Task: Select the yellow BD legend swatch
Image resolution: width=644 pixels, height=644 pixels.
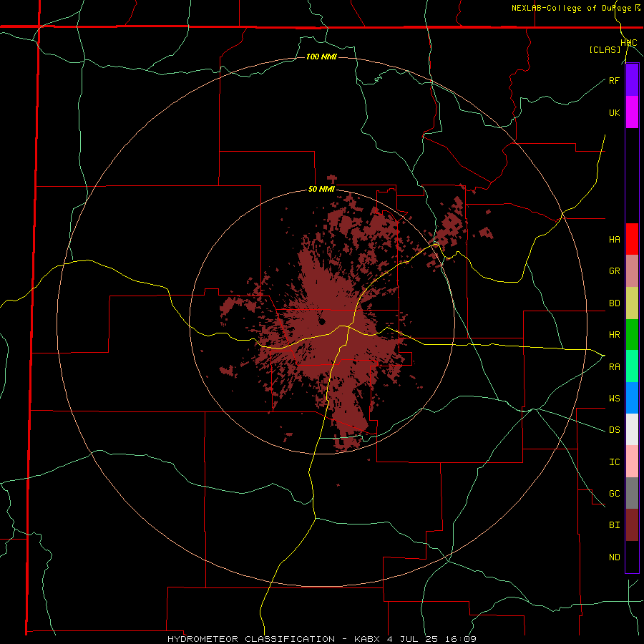Action: pos(632,303)
